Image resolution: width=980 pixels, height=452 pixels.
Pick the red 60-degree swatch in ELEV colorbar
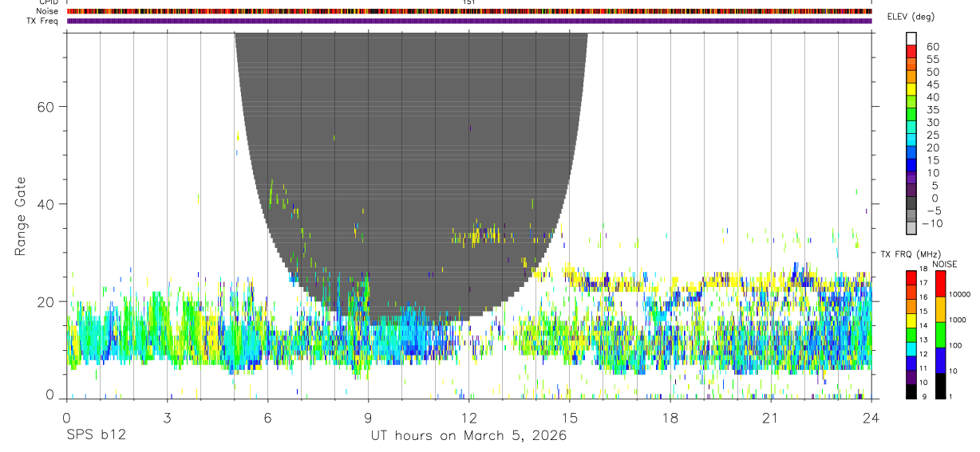point(912,50)
